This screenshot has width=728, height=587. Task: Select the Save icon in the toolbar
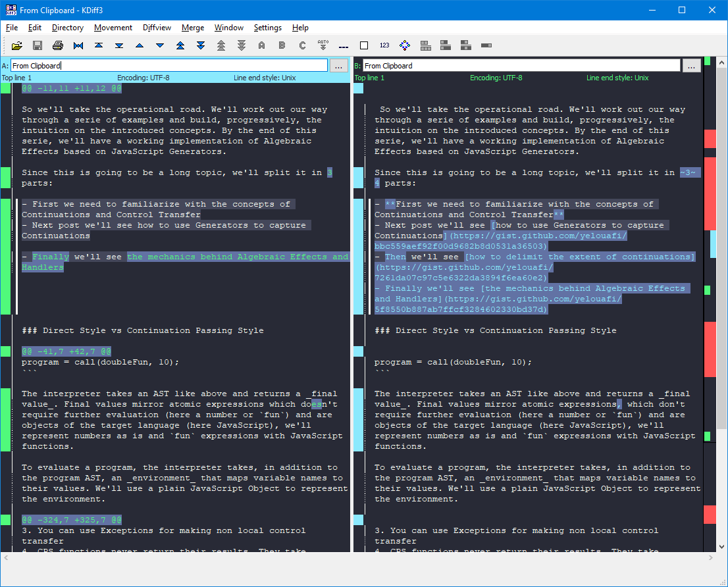(38, 45)
